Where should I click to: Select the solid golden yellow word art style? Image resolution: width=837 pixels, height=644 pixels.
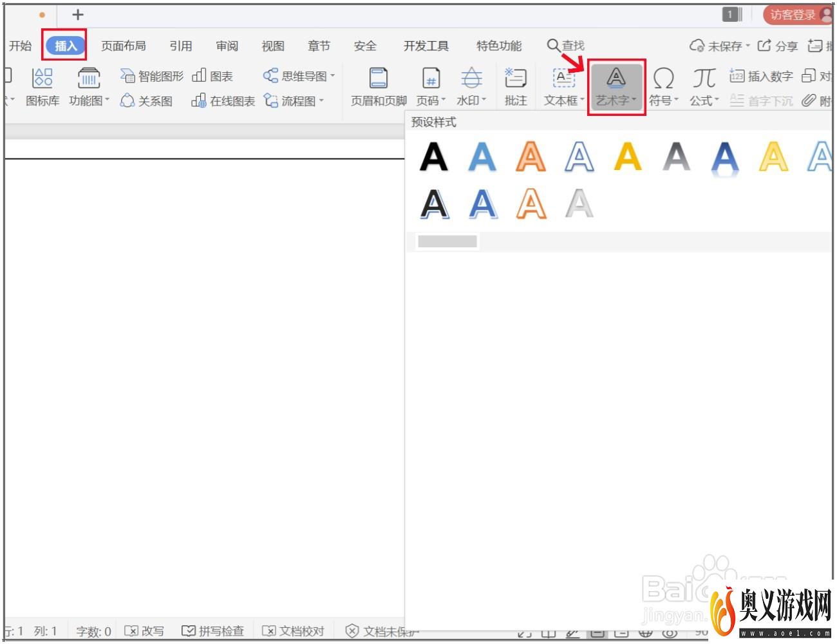coord(628,156)
